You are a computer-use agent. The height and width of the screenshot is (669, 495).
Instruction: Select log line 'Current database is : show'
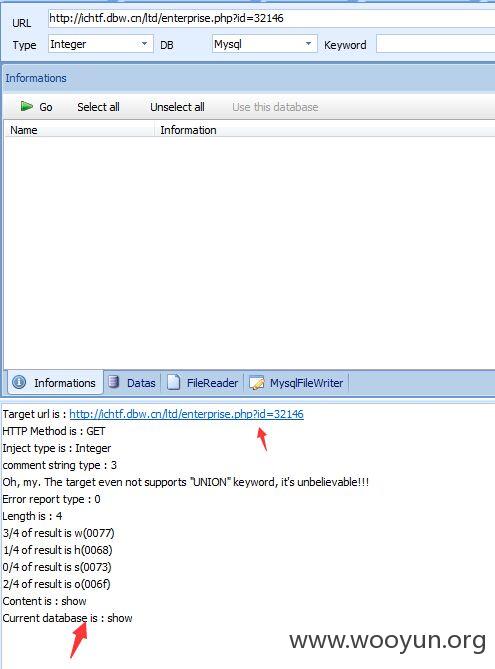(x=67, y=618)
